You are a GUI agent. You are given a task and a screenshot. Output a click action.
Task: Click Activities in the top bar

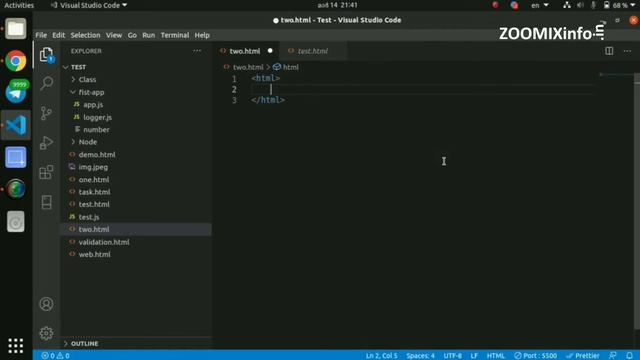[19, 5]
